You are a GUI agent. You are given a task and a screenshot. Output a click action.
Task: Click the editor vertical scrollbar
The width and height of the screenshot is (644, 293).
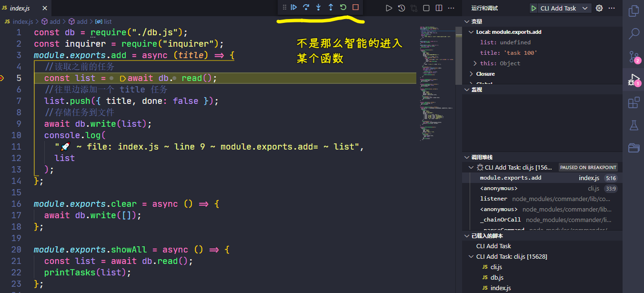pyautogui.click(x=458, y=56)
